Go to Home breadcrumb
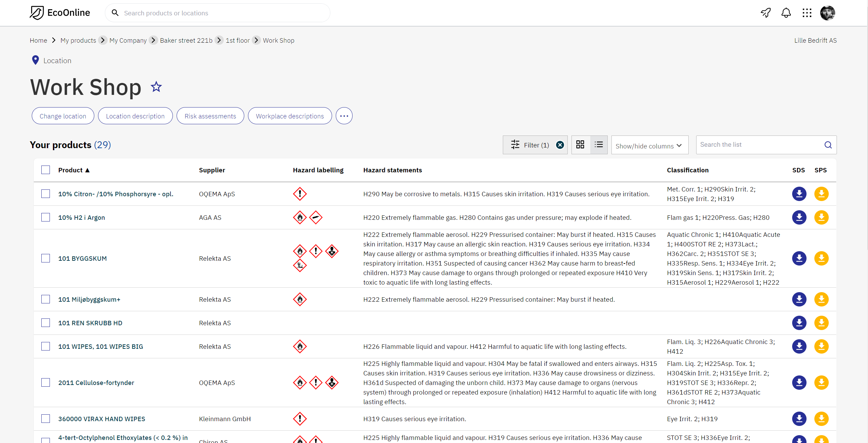This screenshot has height=443, width=868. point(38,40)
